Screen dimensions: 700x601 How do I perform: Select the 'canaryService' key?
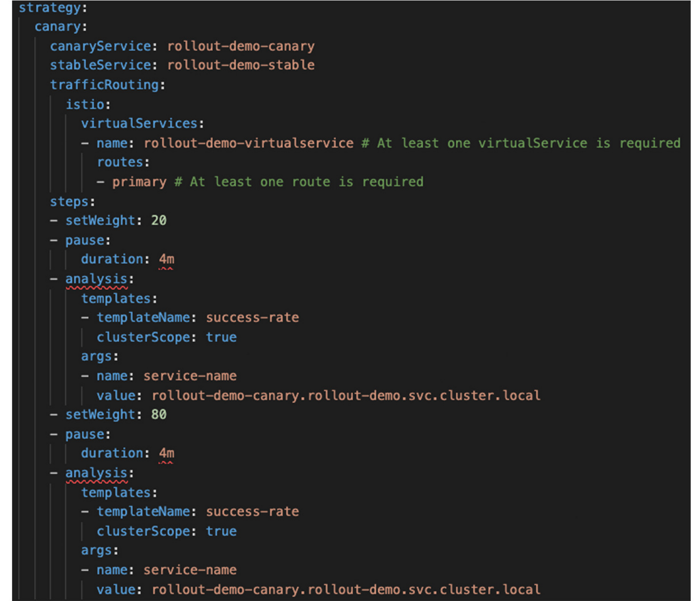coord(100,46)
